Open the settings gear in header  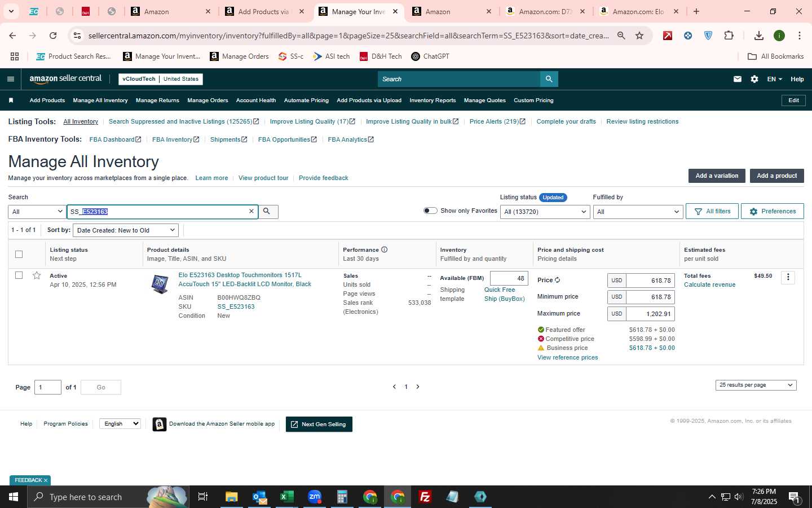coord(754,79)
